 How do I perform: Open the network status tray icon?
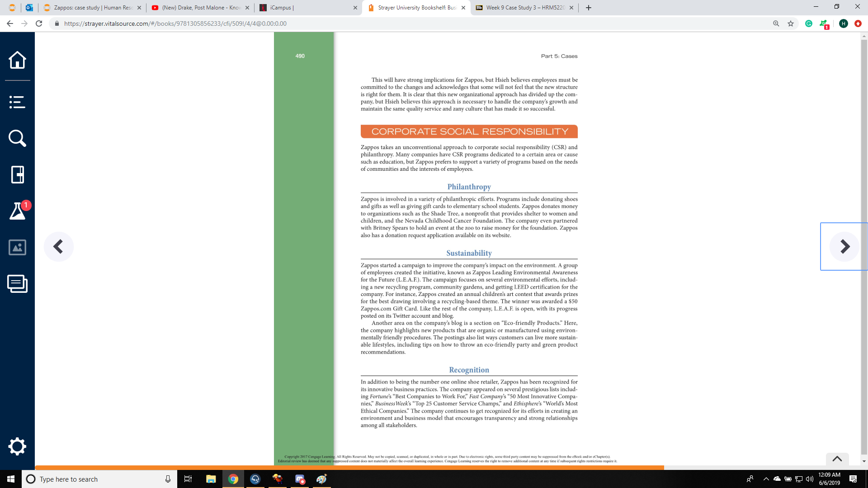[x=798, y=479]
